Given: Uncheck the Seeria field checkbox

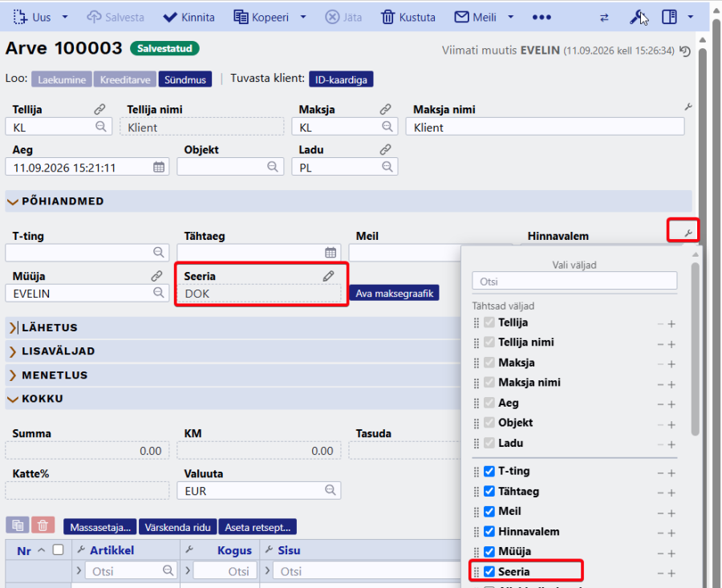Looking at the screenshot, I should (489, 571).
